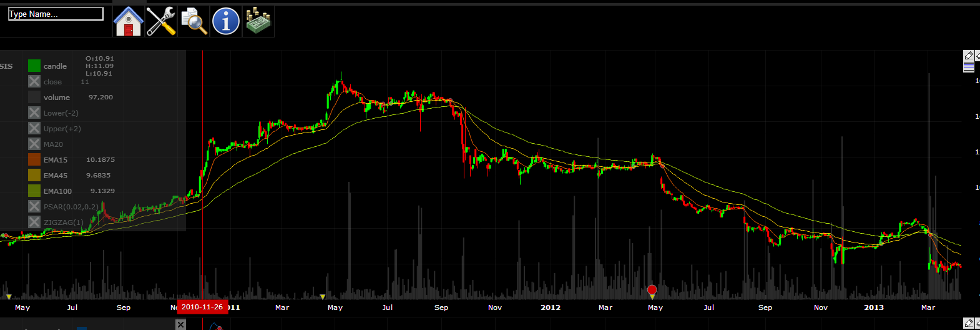980x330 pixels.
Task: Open settings with wrench and screwdriver icon
Action: [x=161, y=21]
